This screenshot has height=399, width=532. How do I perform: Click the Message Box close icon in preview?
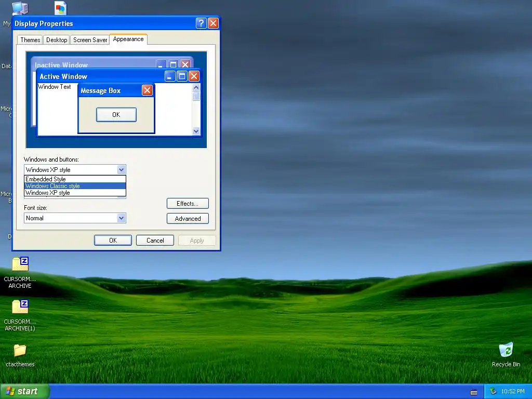(x=147, y=90)
